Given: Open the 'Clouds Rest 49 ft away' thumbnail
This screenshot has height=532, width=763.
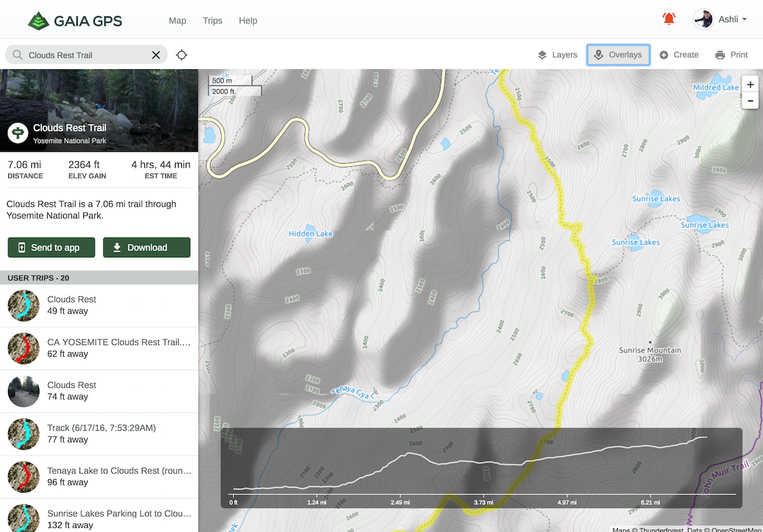Looking at the screenshot, I should (x=24, y=305).
